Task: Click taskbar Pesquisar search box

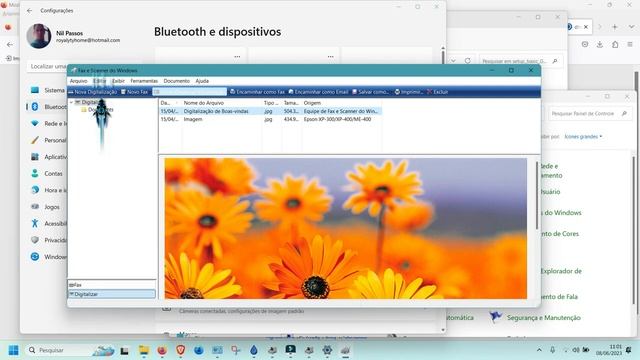Action: coord(69,350)
